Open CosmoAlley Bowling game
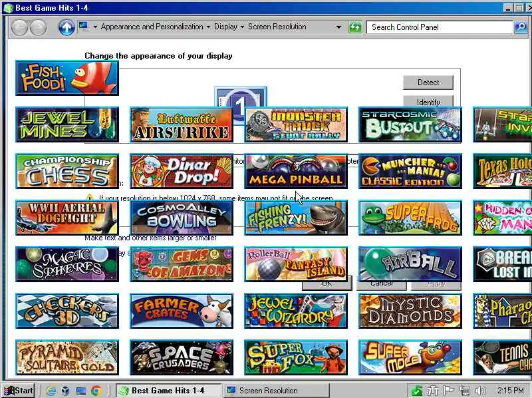The width and height of the screenshot is (532, 398). (x=182, y=218)
